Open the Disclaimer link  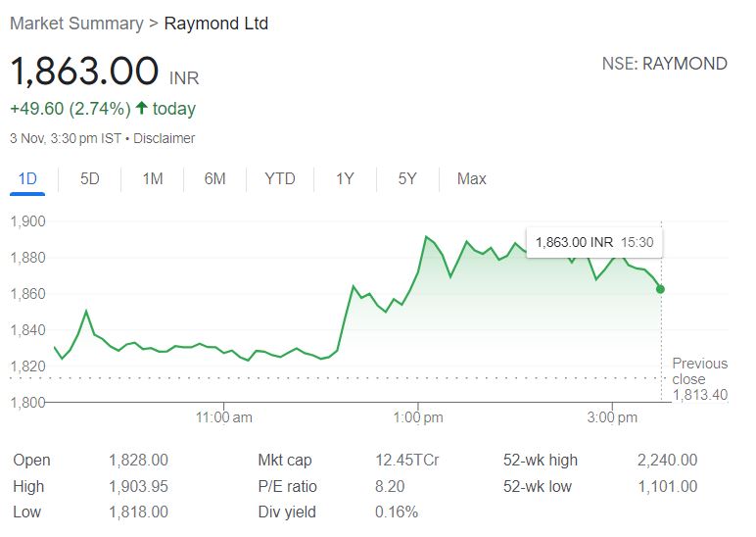pos(164,138)
